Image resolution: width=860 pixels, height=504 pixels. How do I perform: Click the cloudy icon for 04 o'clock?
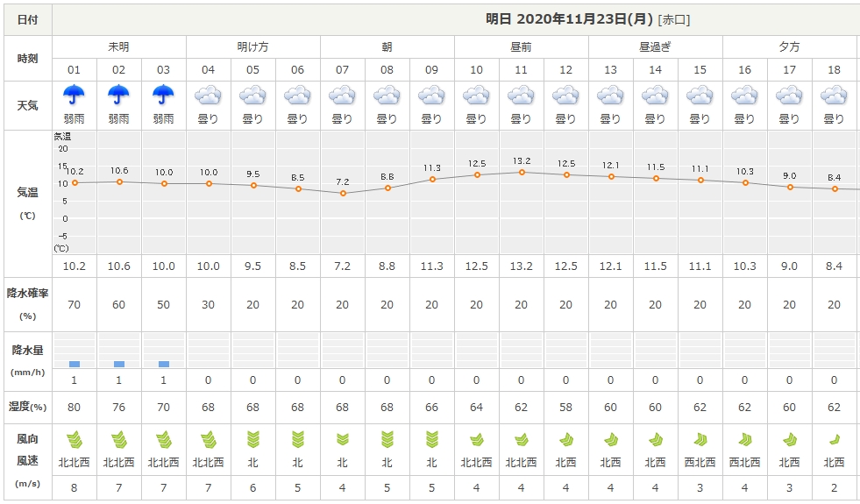click(x=208, y=96)
